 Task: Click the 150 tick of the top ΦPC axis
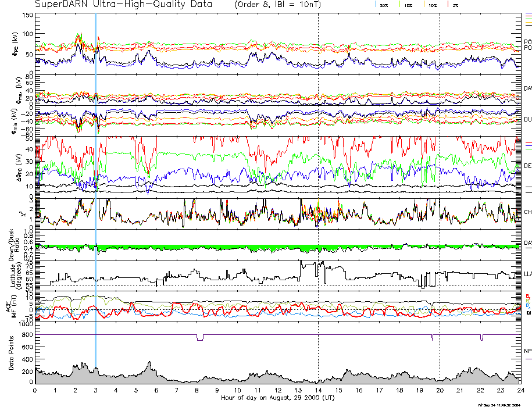[28, 16]
